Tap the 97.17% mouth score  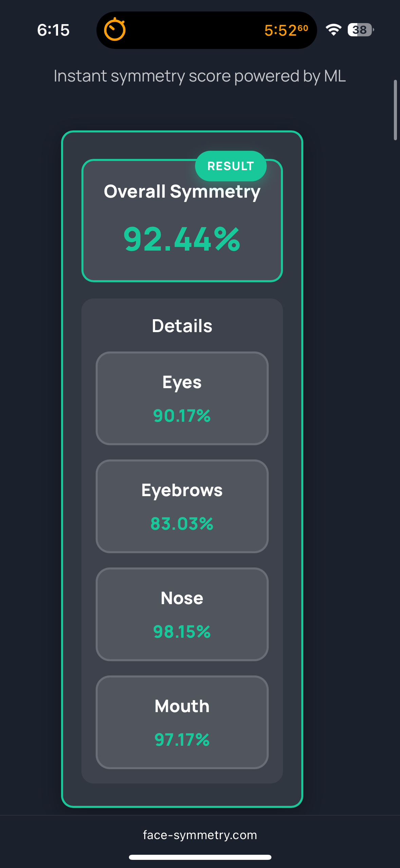(x=182, y=740)
